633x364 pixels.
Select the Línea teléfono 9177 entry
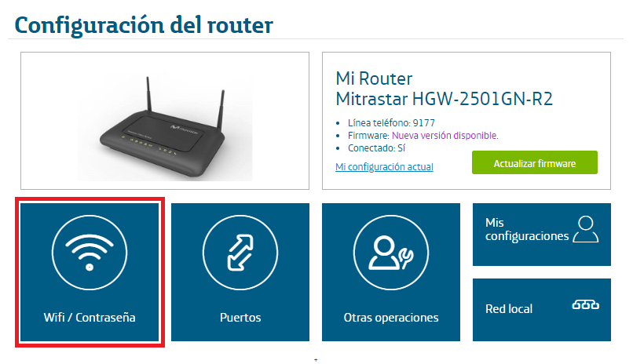[x=391, y=123]
